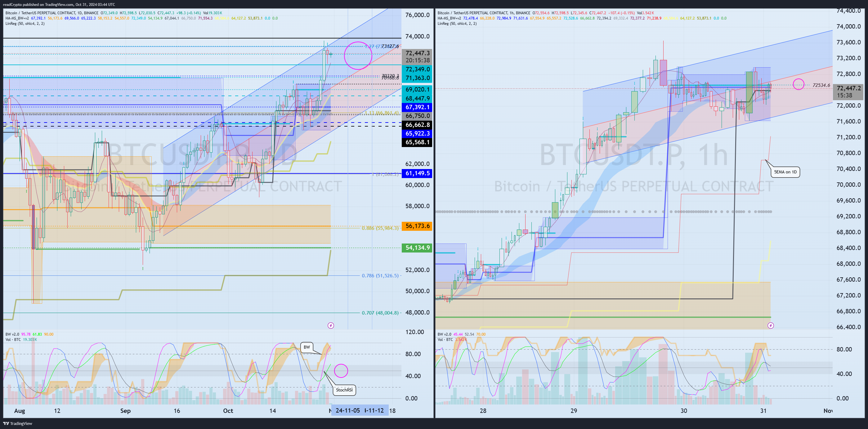Click the 66,662.8 black price label

click(x=417, y=125)
